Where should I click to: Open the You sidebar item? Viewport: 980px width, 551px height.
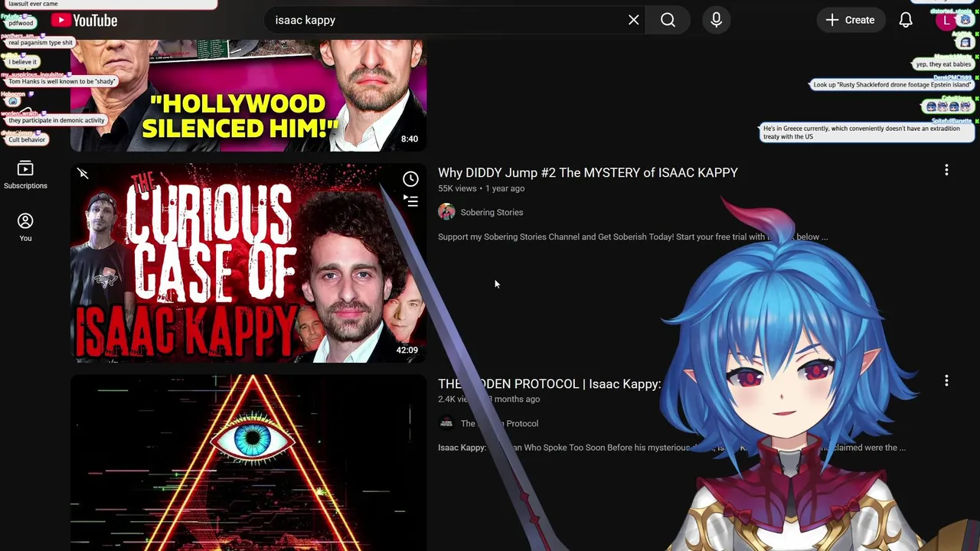click(25, 228)
